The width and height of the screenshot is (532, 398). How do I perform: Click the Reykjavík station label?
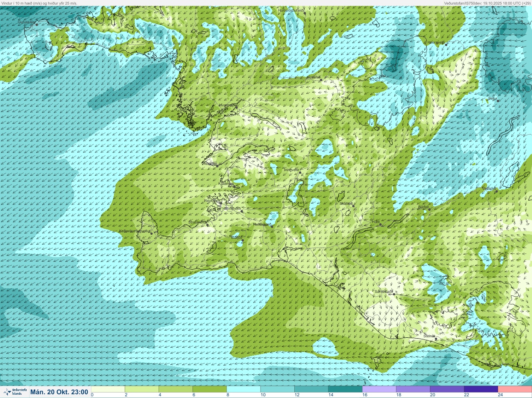[212, 201]
